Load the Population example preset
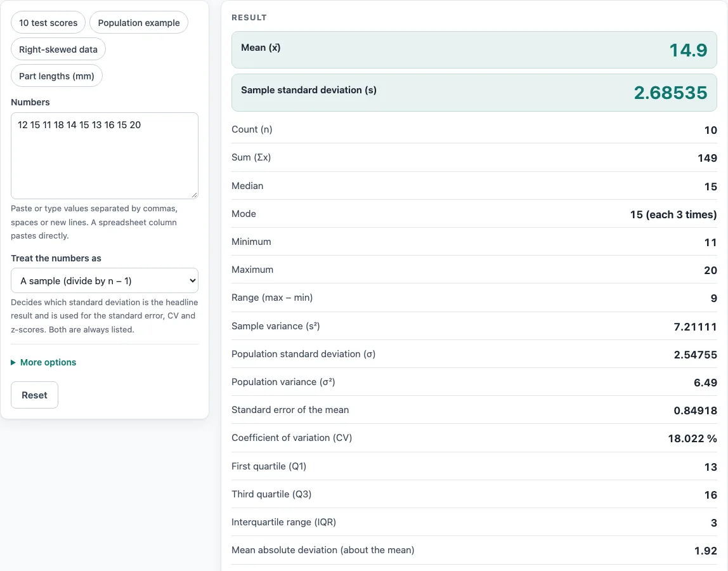Image resolution: width=728 pixels, height=571 pixels. [x=139, y=23]
